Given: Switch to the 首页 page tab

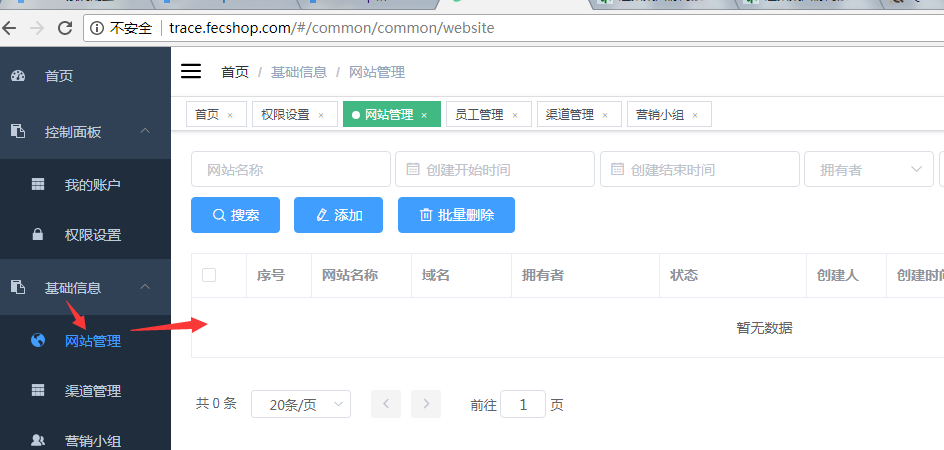Looking at the screenshot, I should [216, 114].
